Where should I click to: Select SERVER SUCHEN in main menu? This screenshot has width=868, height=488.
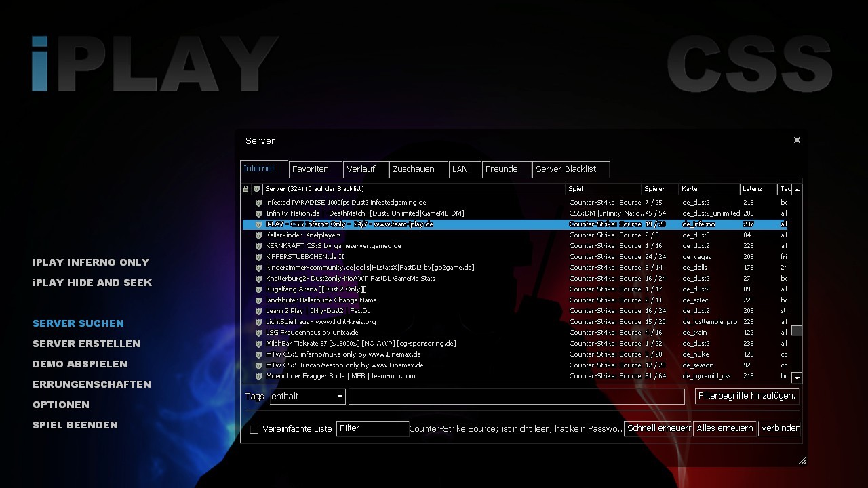[78, 323]
